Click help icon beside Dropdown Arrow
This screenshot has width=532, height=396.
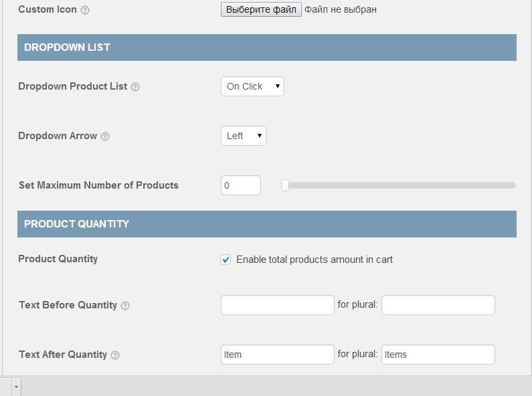[105, 136]
